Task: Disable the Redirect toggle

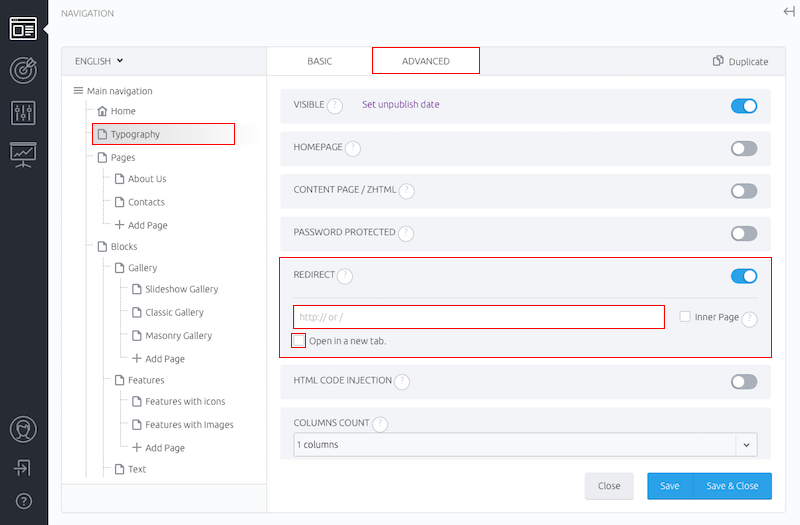Action: tap(744, 276)
